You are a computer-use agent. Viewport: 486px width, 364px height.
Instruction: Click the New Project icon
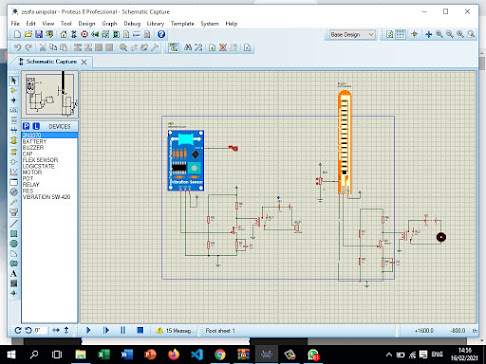17,34
